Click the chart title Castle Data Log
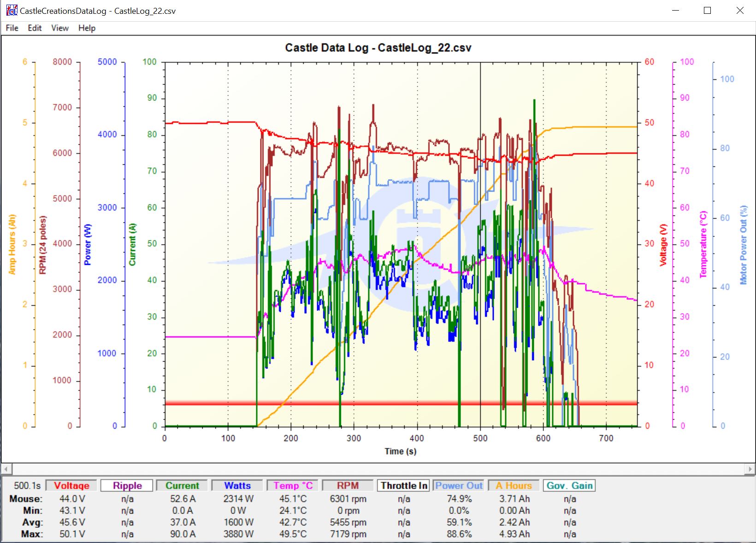Viewport: 756px width, 543px height. coord(378,48)
